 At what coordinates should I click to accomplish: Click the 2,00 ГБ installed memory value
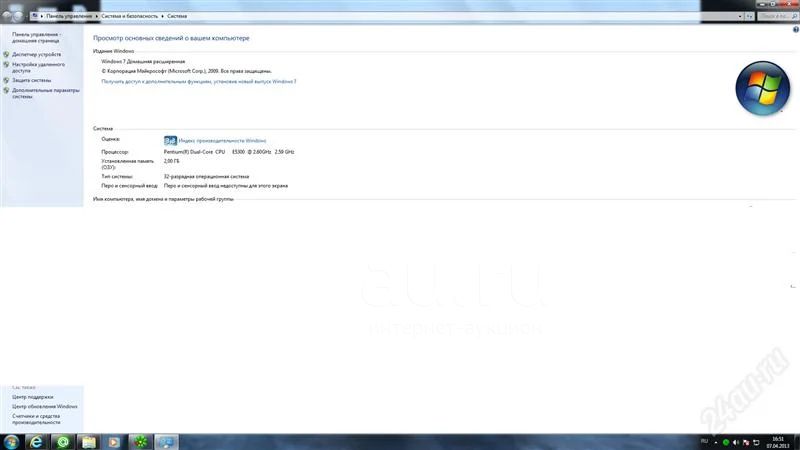pyautogui.click(x=171, y=161)
